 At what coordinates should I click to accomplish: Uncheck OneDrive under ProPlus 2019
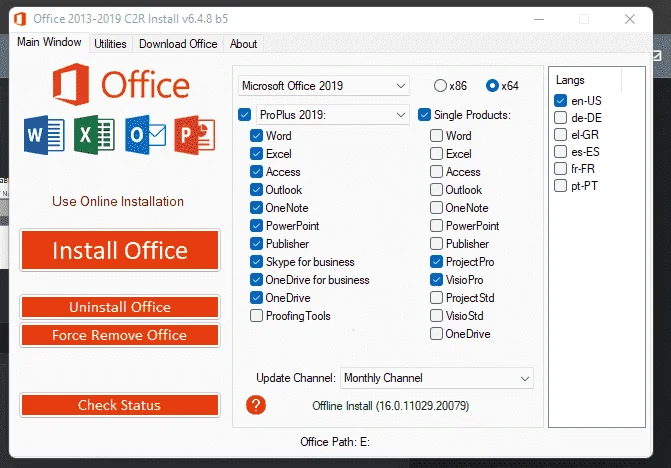(x=256, y=297)
